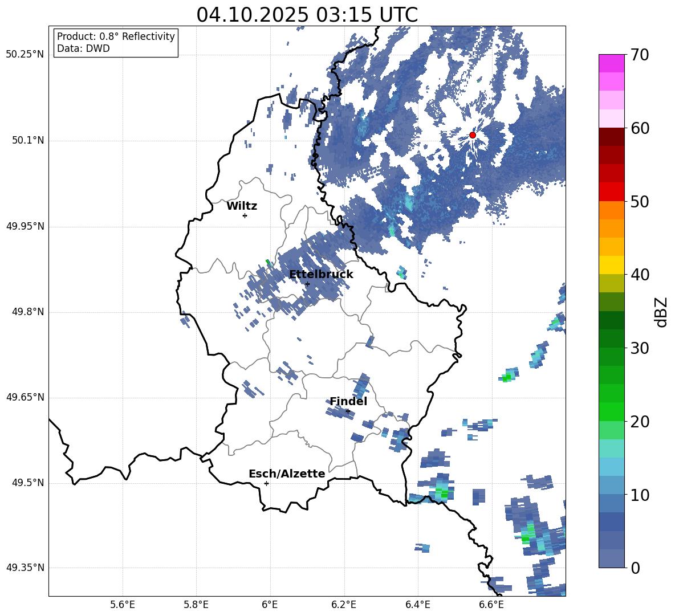Click the 49.8°N latitude label
Image resolution: width=675 pixels, height=616 pixels.
[28, 312]
